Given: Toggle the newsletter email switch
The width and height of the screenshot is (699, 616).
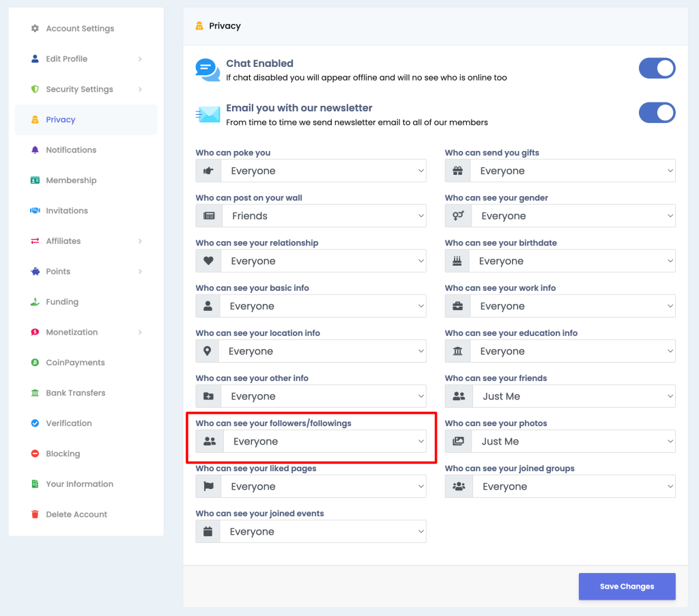Looking at the screenshot, I should pyautogui.click(x=657, y=113).
